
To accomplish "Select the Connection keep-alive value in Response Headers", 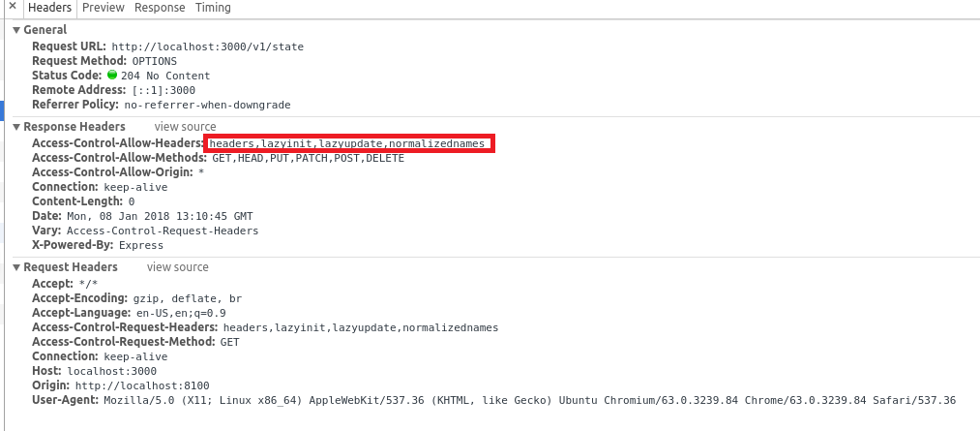I will coord(135,187).
